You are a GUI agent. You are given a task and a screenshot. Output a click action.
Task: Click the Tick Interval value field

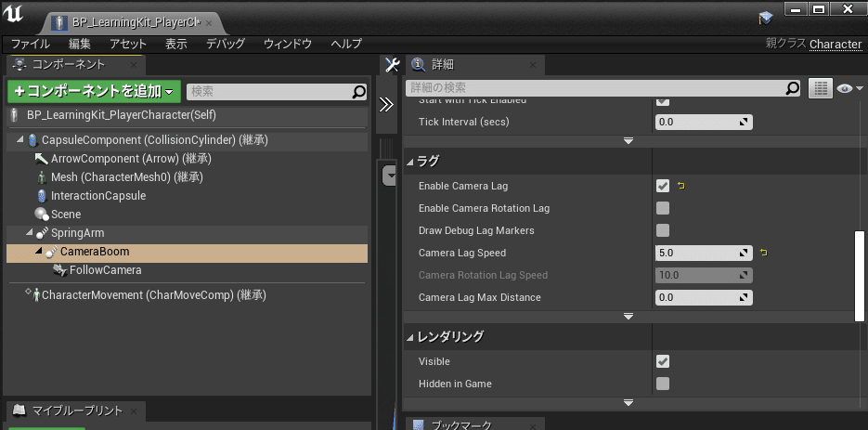tap(704, 122)
